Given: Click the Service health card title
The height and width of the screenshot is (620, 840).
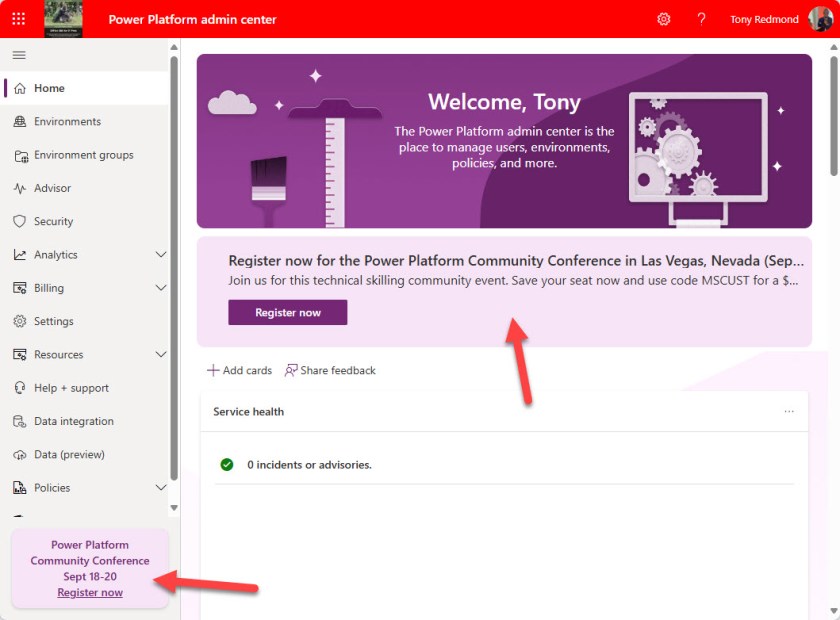Looking at the screenshot, I should tap(249, 412).
